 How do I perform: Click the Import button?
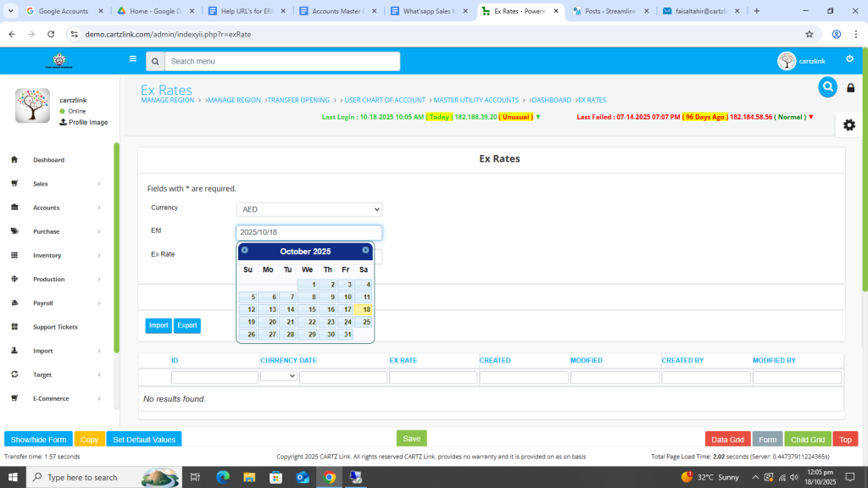(159, 325)
